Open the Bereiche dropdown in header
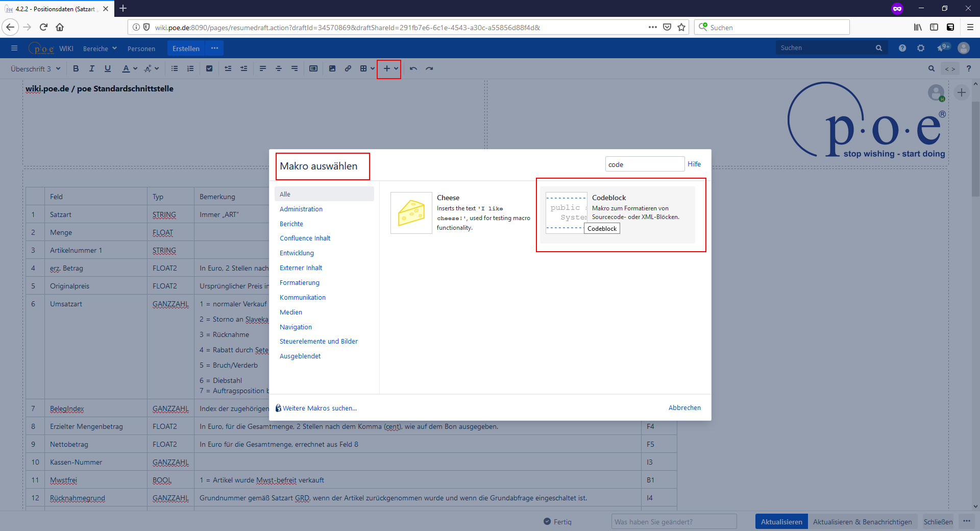Screen dimensions: 980x531 pos(100,49)
